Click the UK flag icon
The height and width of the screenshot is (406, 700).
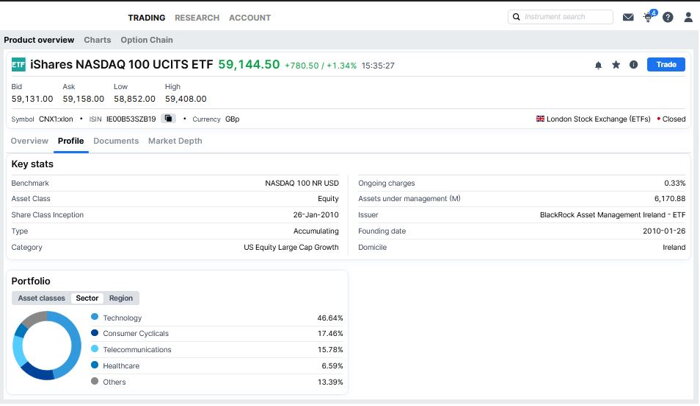540,119
